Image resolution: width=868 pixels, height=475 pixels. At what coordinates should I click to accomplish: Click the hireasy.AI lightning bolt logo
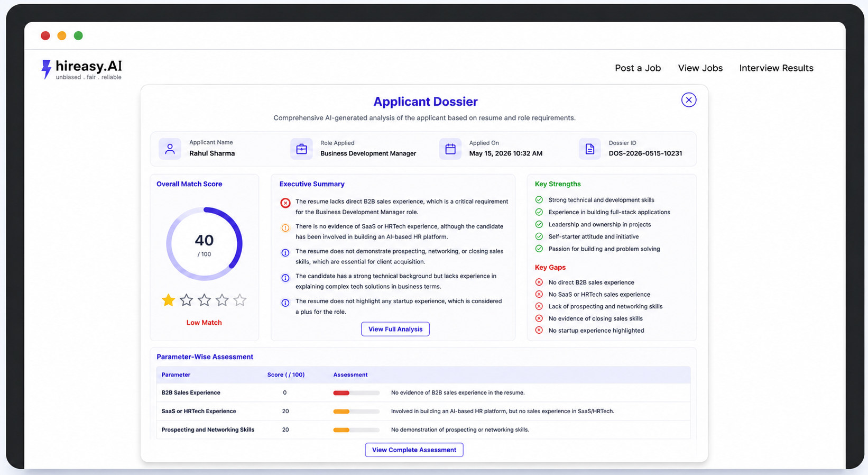pyautogui.click(x=47, y=69)
